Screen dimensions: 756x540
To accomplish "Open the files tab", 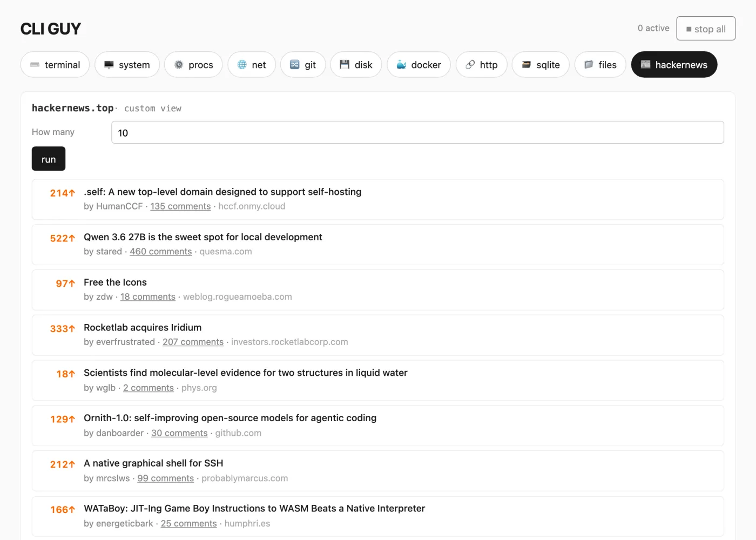I will [600, 65].
